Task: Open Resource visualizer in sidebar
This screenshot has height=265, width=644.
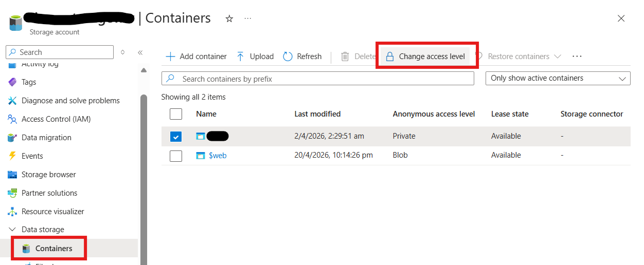Action: [53, 212]
